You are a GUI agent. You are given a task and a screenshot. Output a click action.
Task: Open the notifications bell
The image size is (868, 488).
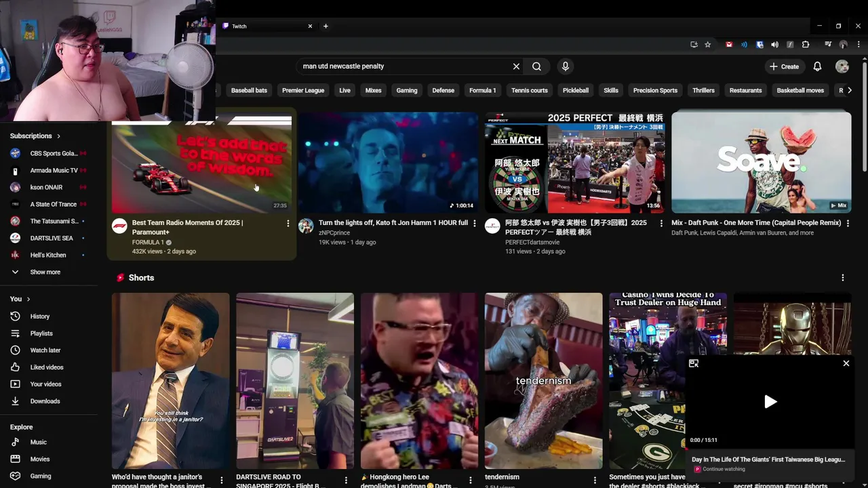click(817, 66)
